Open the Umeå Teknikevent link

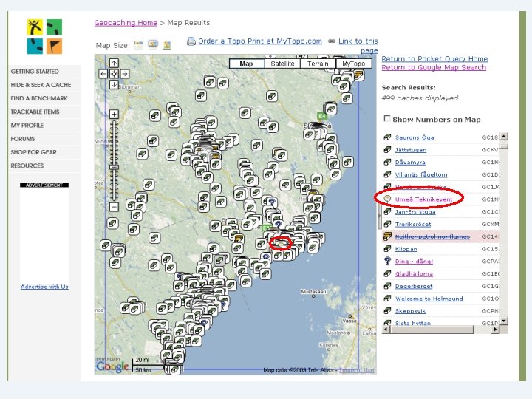(x=423, y=199)
